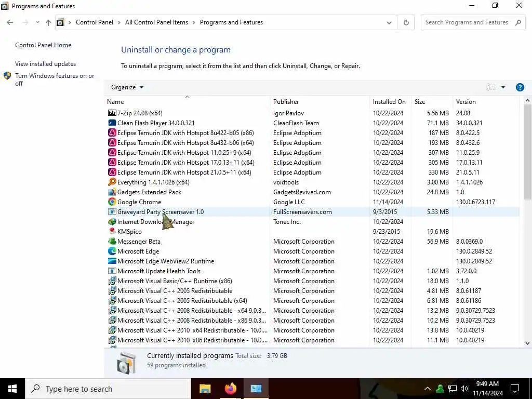Viewport: 532px width, 399px height.
Task: Sort programs by Version column
Action: tap(486, 101)
